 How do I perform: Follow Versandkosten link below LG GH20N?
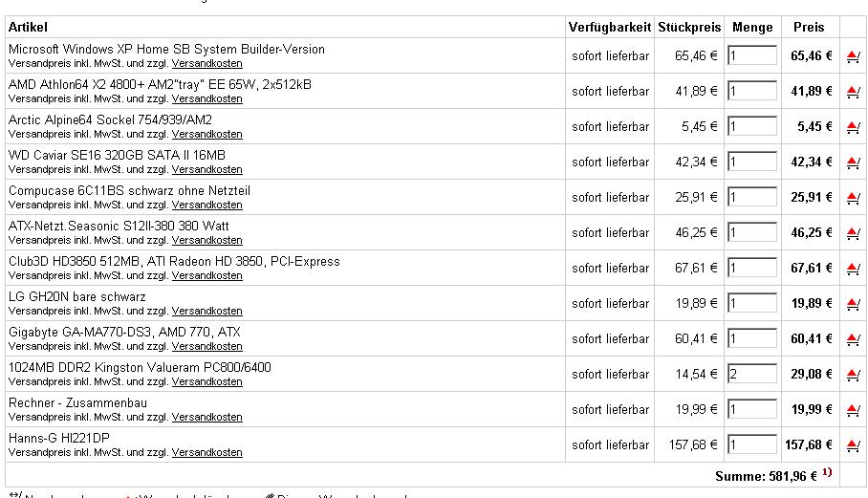click(x=206, y=311)
